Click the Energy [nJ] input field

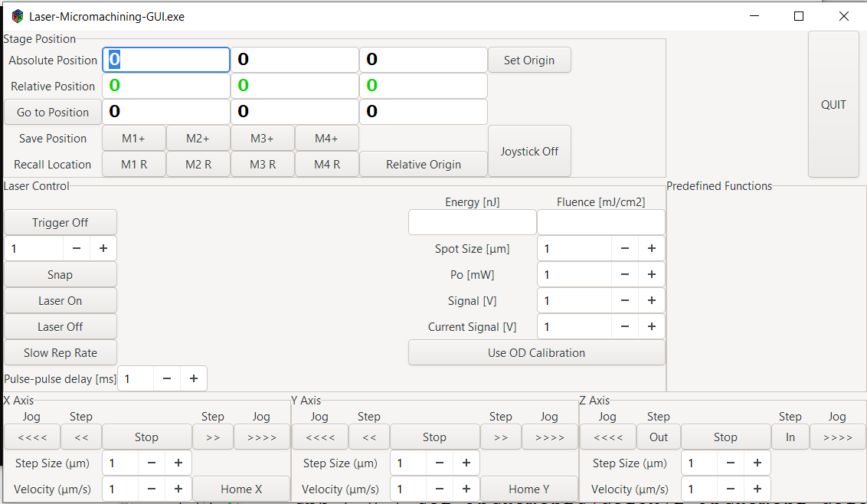click(x=472, y=223)
